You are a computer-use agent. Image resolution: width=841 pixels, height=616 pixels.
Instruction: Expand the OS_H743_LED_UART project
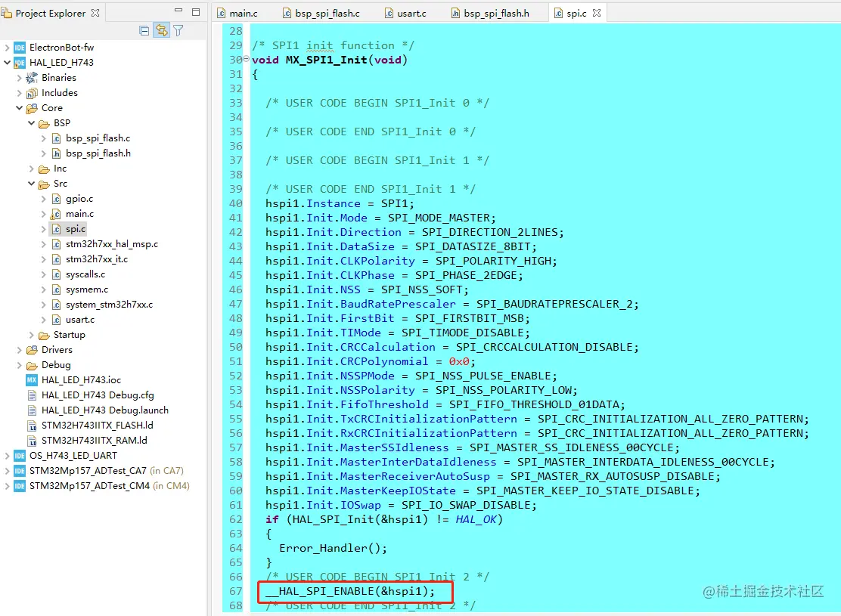coord(7,456)
